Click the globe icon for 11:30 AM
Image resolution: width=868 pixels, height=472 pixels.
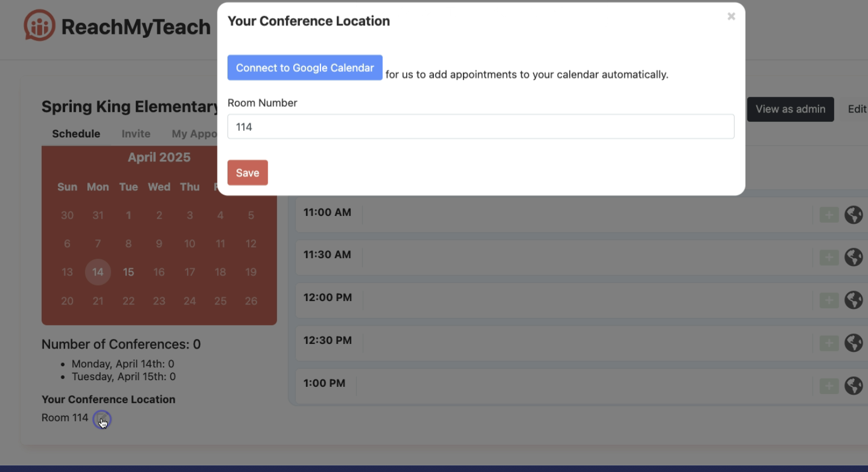pyautogui.click(x=853, y=257)
